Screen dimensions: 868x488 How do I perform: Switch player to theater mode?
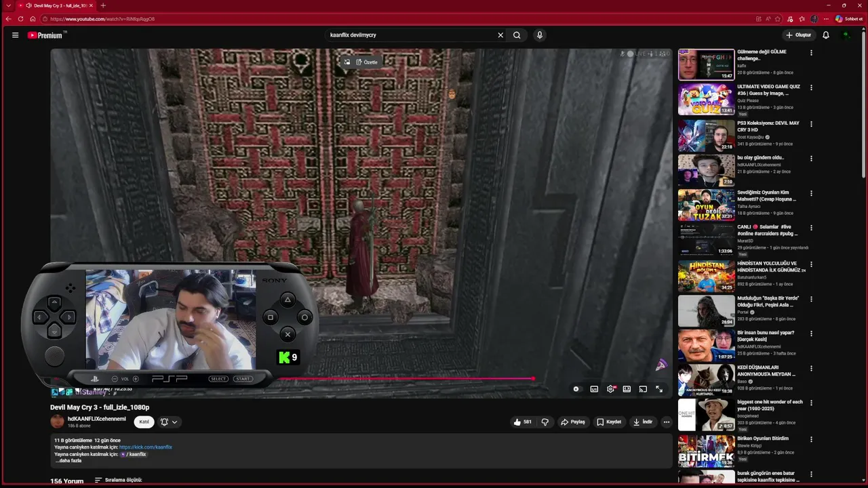coord(627,389)
